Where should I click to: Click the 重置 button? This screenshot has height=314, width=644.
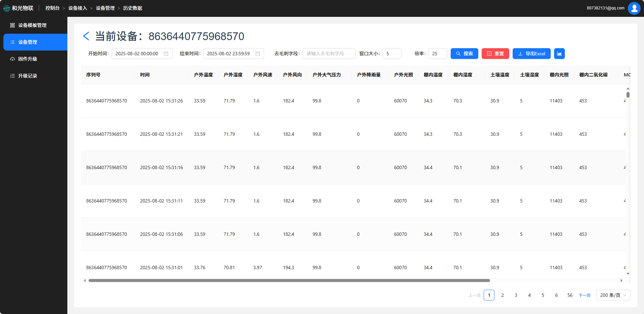click(495, 54)
